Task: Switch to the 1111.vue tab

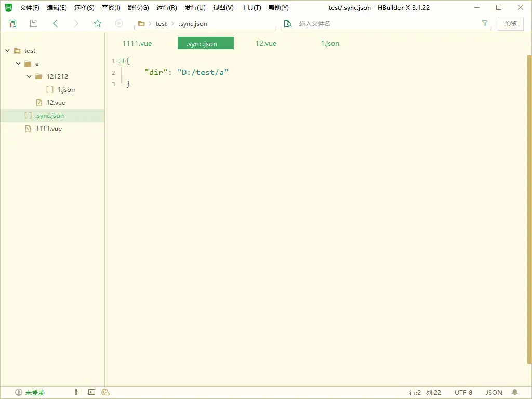Action: (137, 44)
